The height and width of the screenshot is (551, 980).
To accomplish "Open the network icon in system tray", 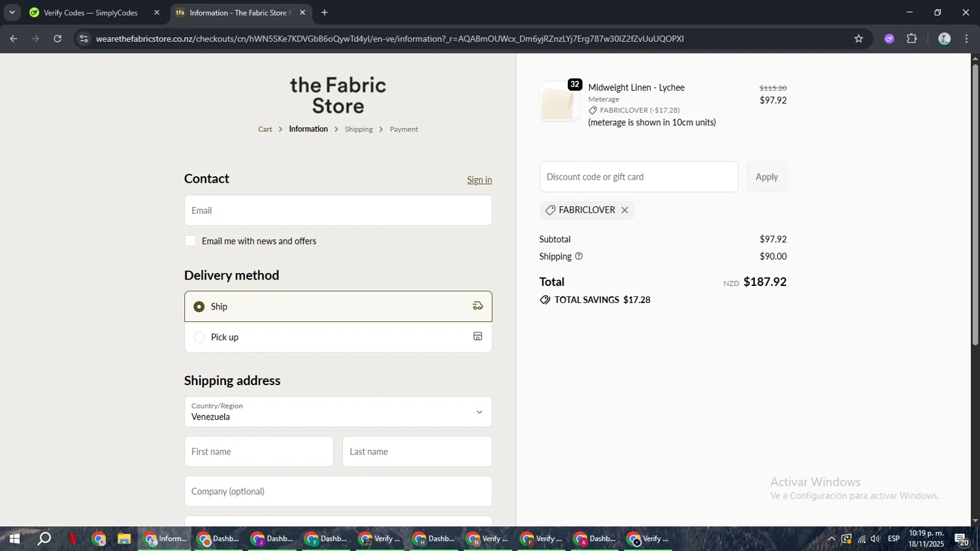I will pos(861,539).
